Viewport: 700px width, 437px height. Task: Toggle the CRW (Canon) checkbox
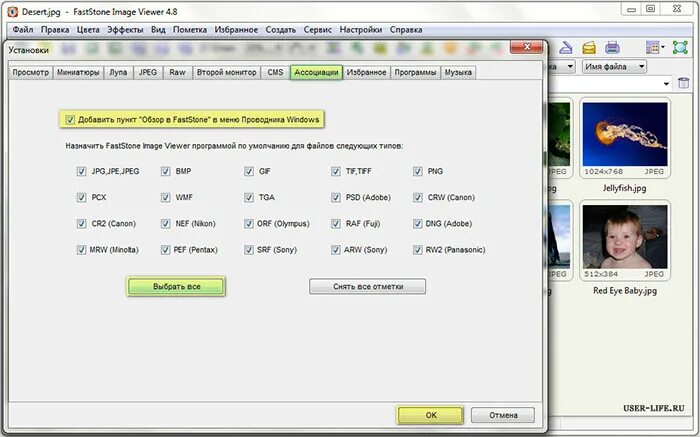pyautogui.click(x=418, y=197)
